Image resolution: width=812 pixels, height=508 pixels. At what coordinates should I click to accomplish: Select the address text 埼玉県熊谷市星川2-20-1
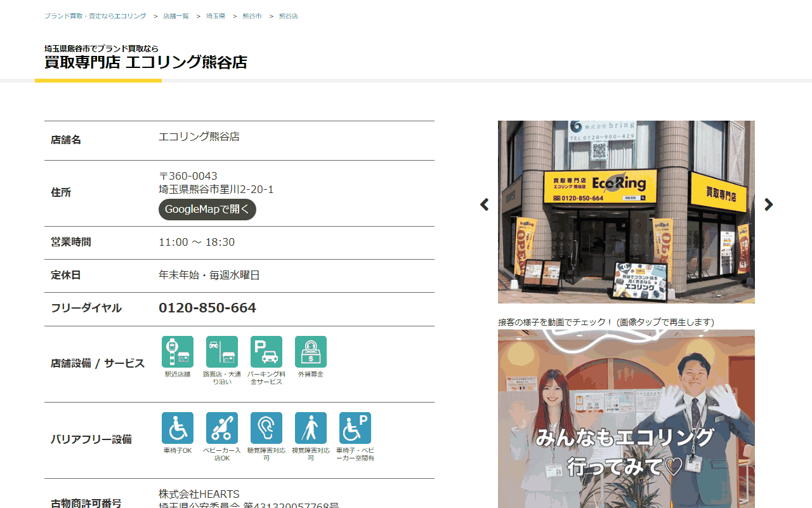click(x=216, y=189)
